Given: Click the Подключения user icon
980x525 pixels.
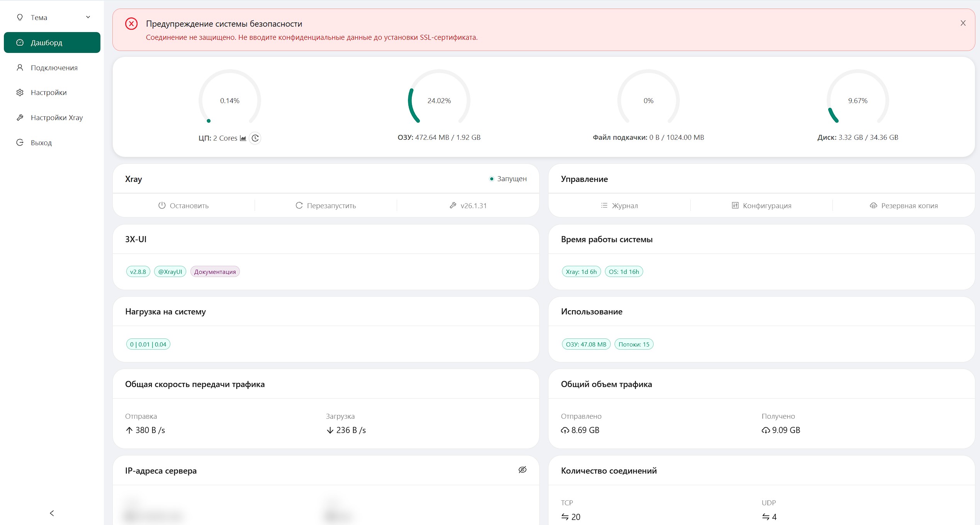Looking at the screenshot, I should pos(20,68).
